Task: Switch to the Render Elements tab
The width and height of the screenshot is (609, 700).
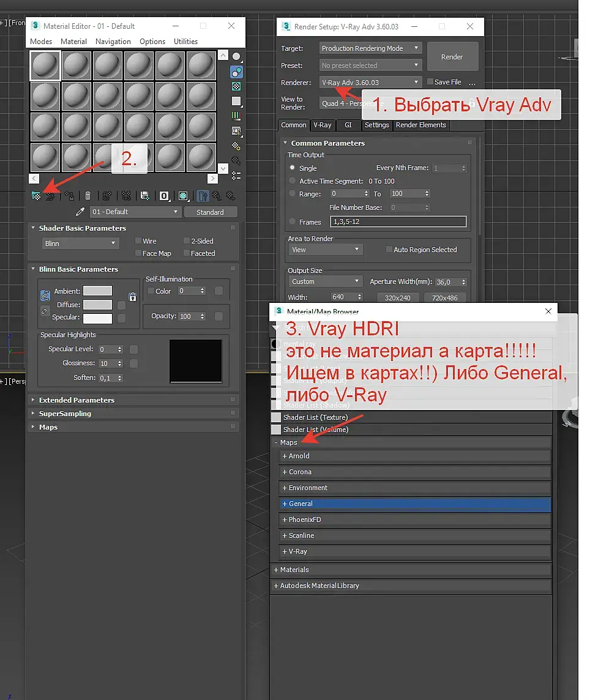Action: 421,125
